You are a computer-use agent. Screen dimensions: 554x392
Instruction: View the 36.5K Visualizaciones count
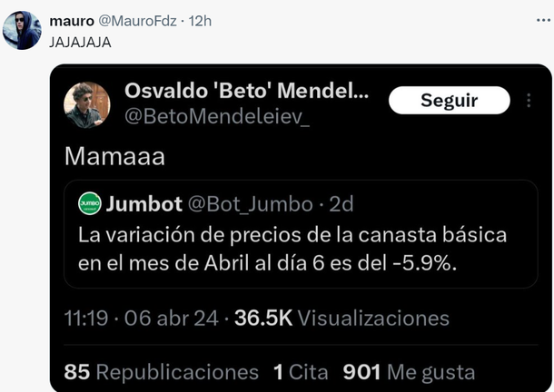[x=341, y=318]
